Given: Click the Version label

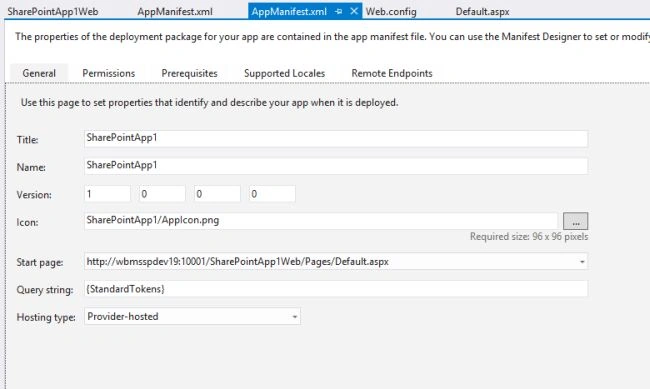Looking at the screenshot, I should (34, 195).
